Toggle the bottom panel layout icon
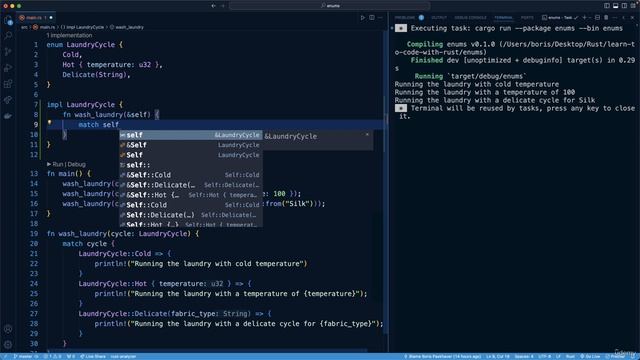The image size is (640, 360). (616, 6)
